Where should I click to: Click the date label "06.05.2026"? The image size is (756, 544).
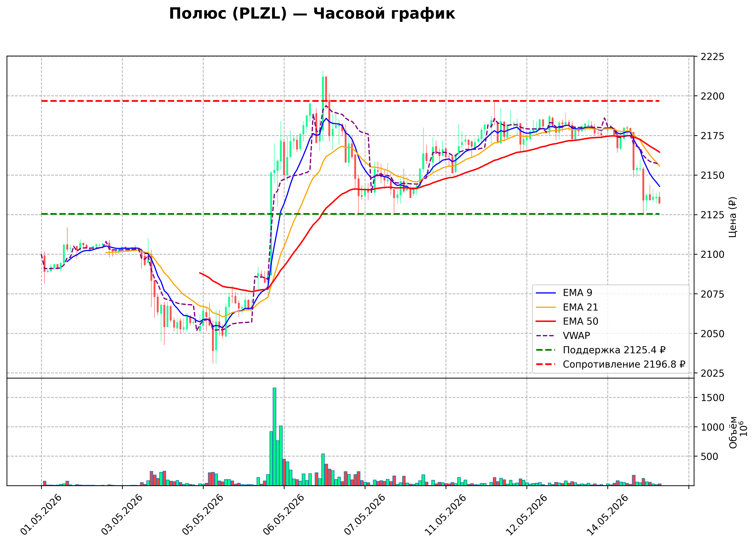pos(284,515)
